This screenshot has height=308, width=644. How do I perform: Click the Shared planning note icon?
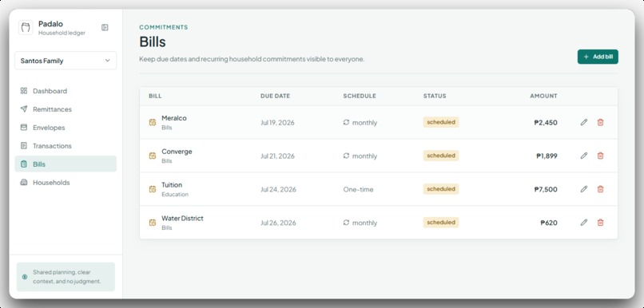click(25, 277)
